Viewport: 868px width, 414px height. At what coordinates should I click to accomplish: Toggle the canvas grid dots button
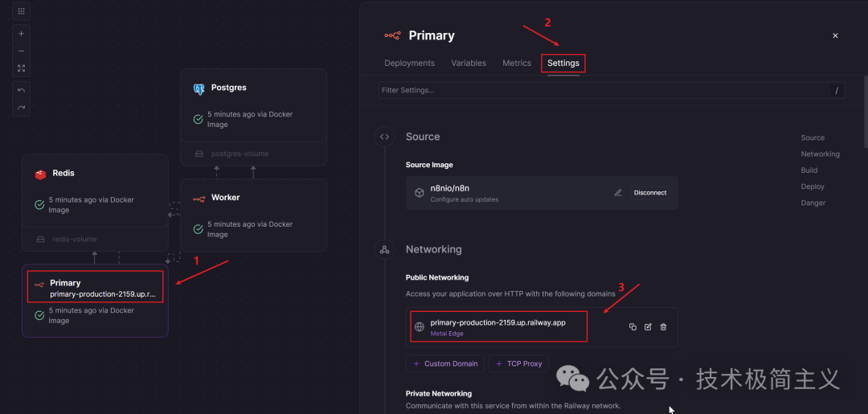pos(21,11)
